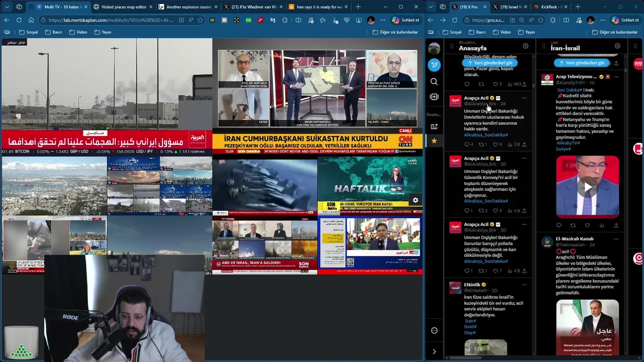Go to home page in left browser

point(31,20)
